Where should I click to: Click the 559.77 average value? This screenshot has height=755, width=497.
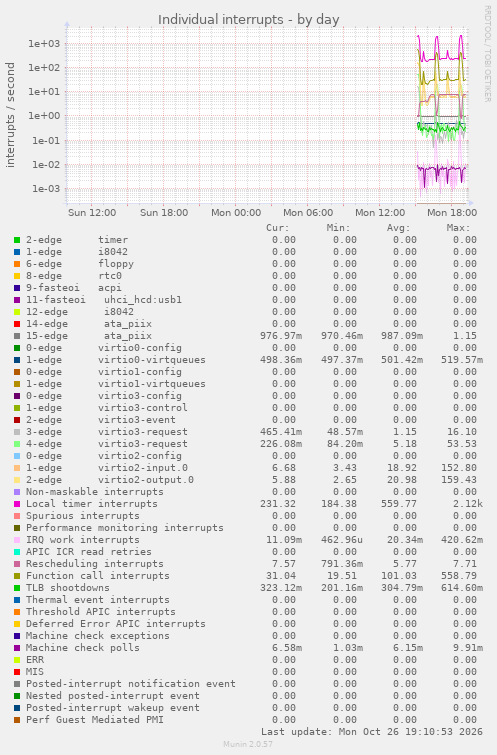(399, 504)
